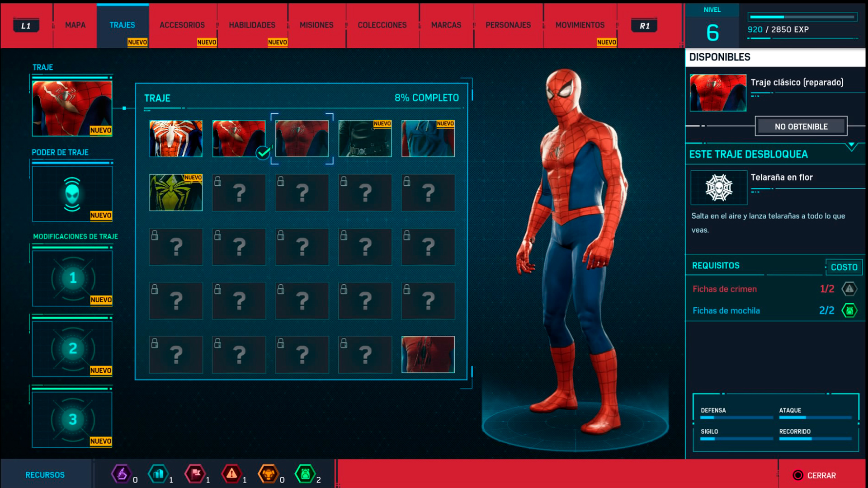Click the 8% COMPLETO text

point(426,98)
